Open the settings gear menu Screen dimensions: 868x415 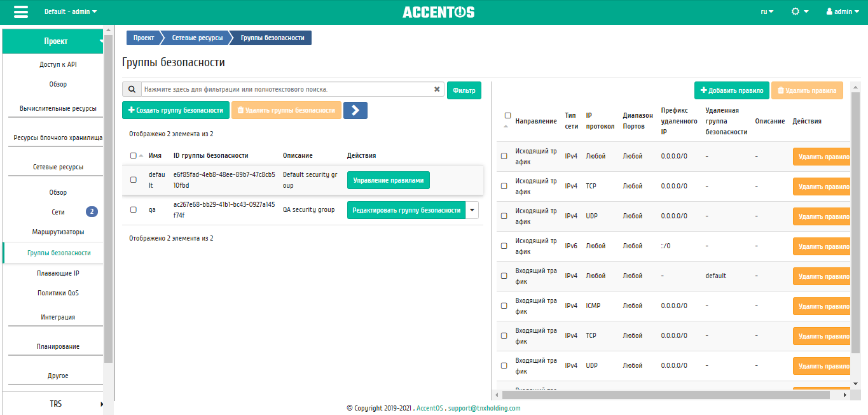(799, 12)
